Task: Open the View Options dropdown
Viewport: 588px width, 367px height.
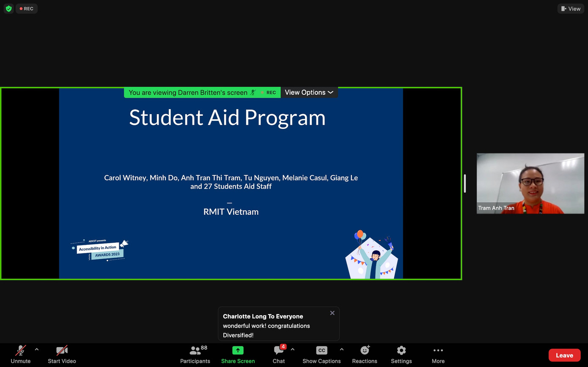Action: tap(309, 93)
